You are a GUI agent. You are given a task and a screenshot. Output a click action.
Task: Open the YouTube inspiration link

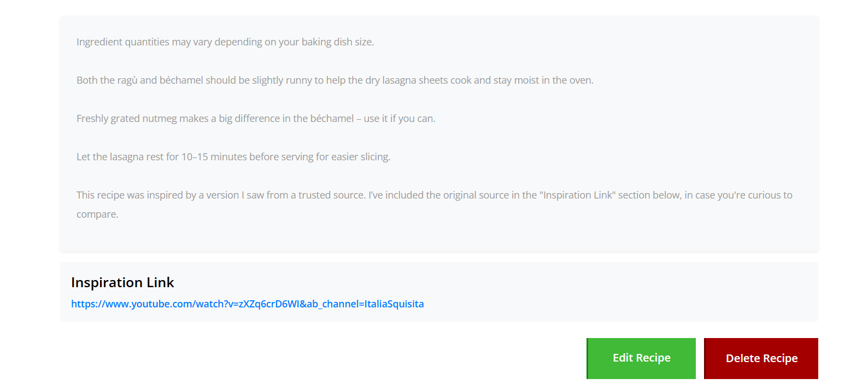(247, 304)
